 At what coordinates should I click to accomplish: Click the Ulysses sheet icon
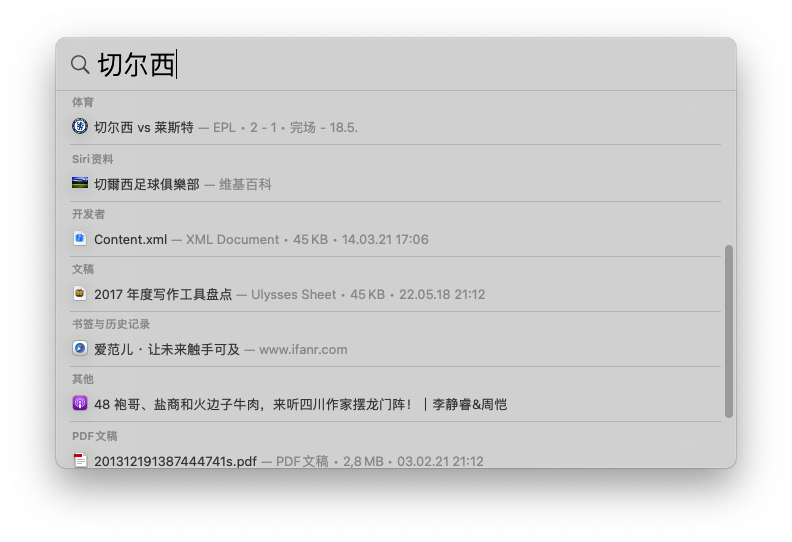[x=80, y=293]
